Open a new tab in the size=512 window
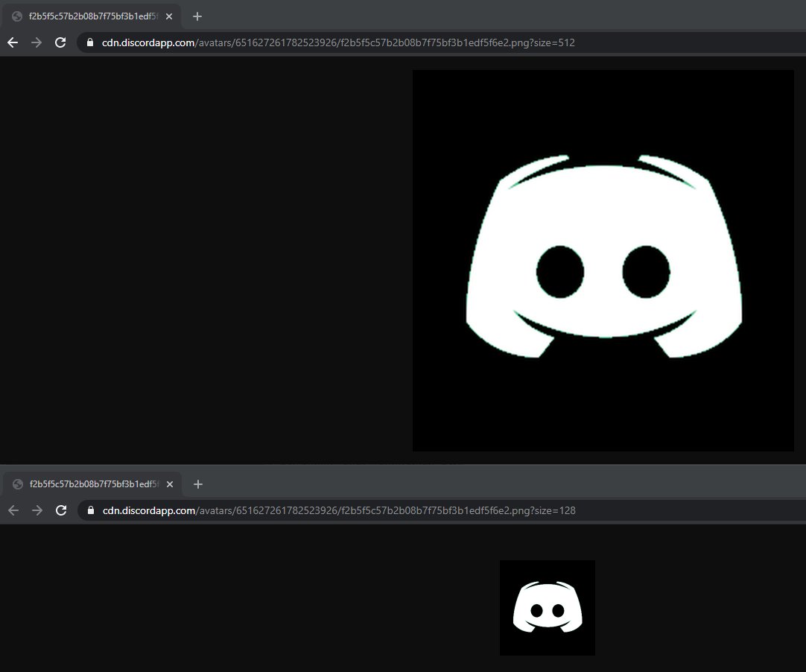Screen dimensions: 806x672 coord(197,16)
